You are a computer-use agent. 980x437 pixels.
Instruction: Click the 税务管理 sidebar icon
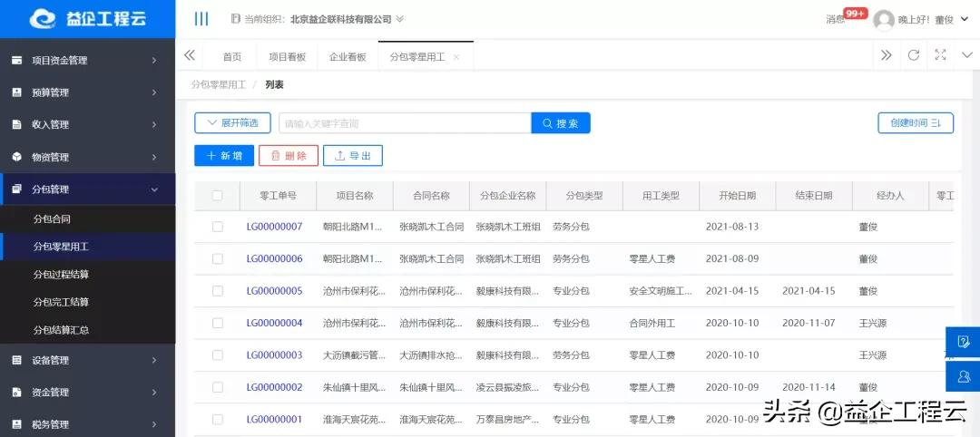point(17,424)
